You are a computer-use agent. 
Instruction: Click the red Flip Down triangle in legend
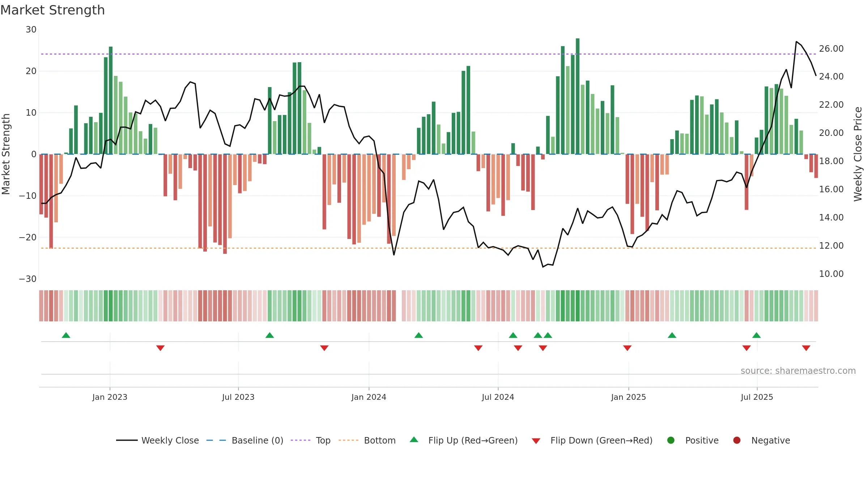pyautogui.click(x=536, y=441)
